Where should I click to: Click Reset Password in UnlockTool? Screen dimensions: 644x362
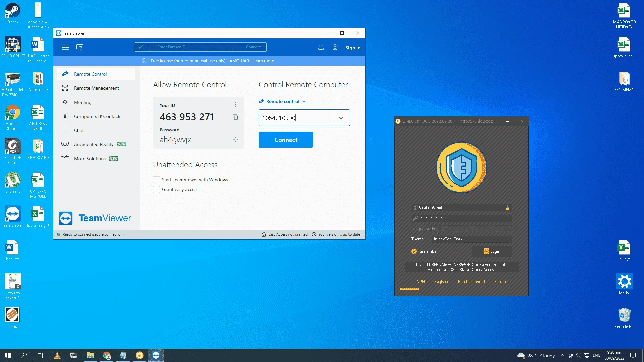click(471, 282)
